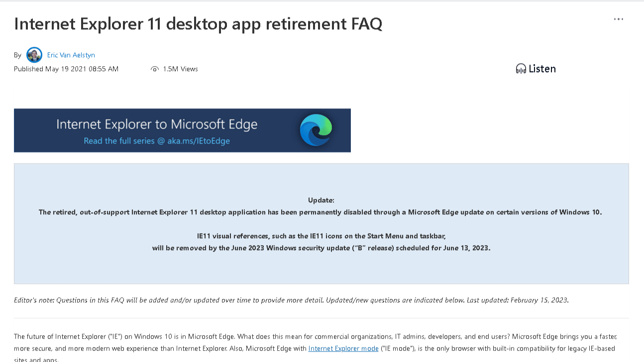Click the 'IE11 visual references' line

pos(321,236)
